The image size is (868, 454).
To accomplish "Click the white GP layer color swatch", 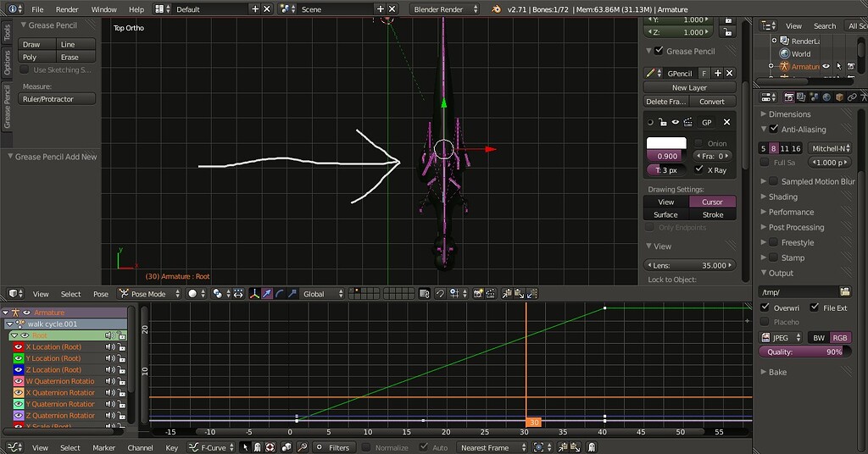I will [666, 142].
